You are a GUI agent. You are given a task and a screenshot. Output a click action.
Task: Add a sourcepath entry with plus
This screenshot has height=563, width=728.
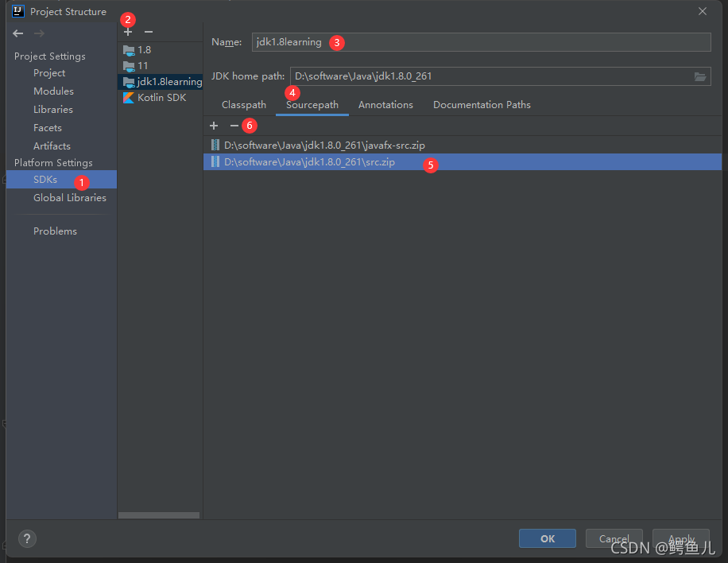click(x=214, y=126)
